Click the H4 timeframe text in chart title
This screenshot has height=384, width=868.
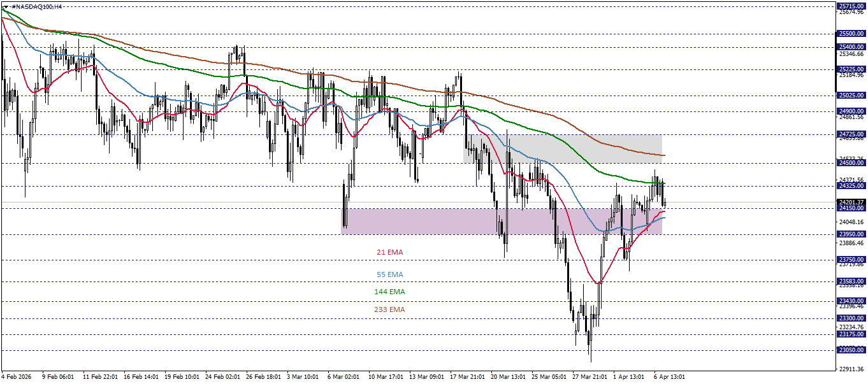(59, 6)
